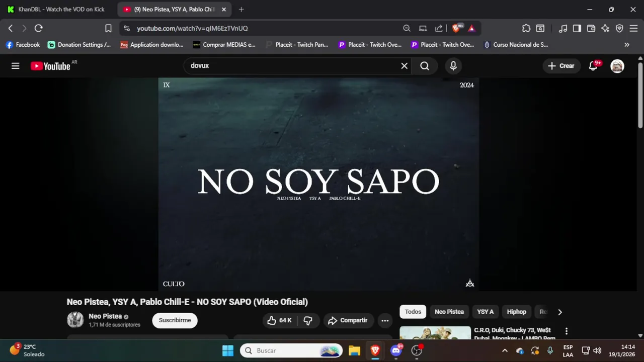The width and height of the screenshot is (644, 362).
Task: Open Neo Pistea channel avatar
Action: click(x=75, y=320)
